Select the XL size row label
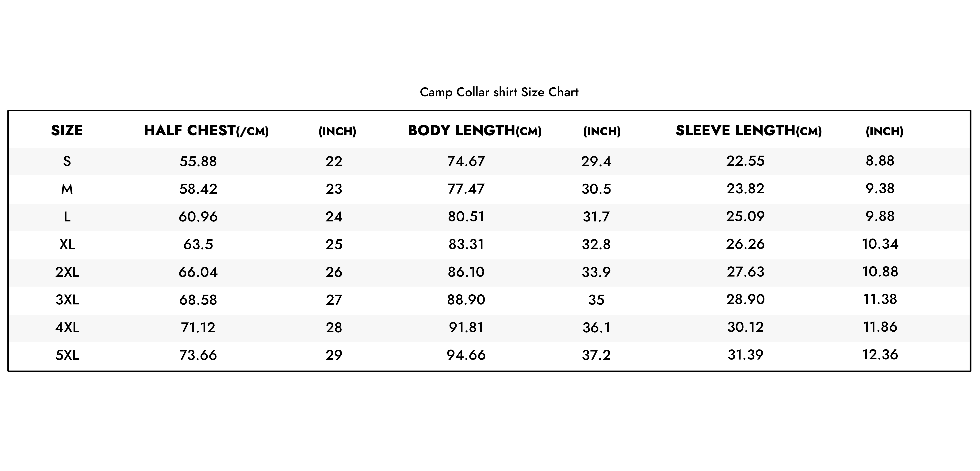The width and height of the screenshot is (980, 471). 67,244
